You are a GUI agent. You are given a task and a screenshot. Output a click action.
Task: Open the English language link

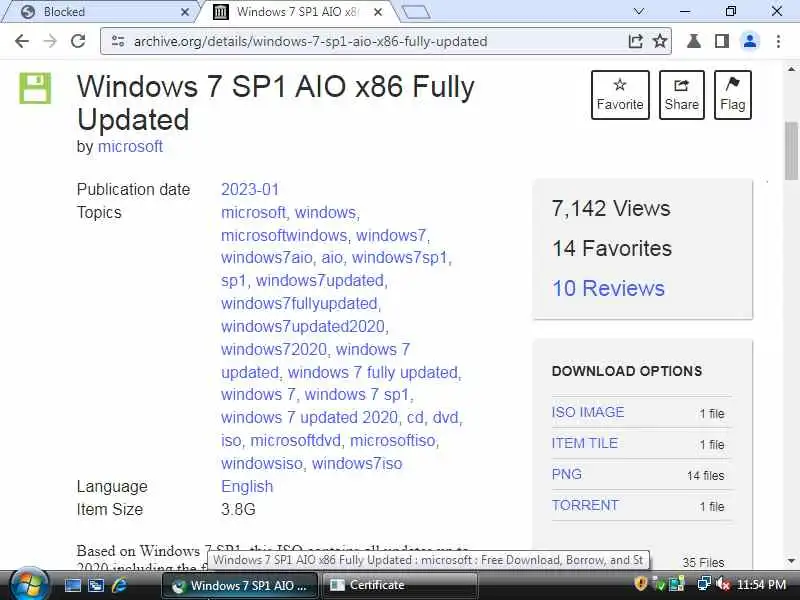(x=247, y=486)
